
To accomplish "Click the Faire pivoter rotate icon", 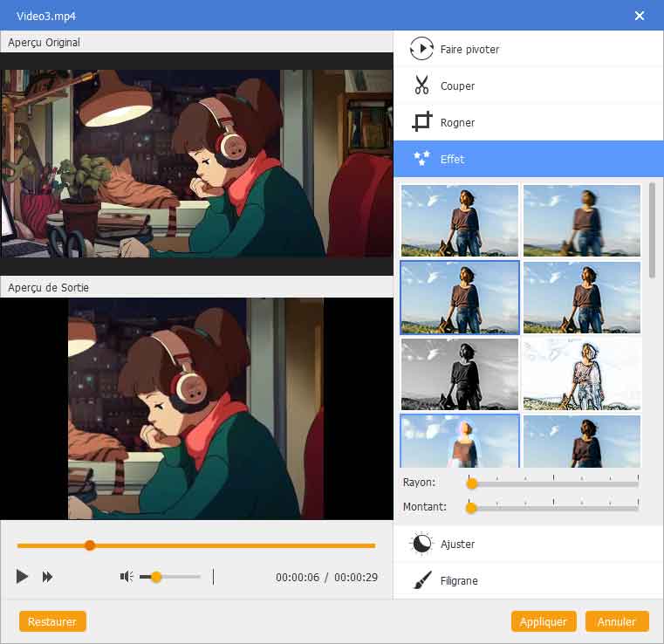I will tap(421, 49).
